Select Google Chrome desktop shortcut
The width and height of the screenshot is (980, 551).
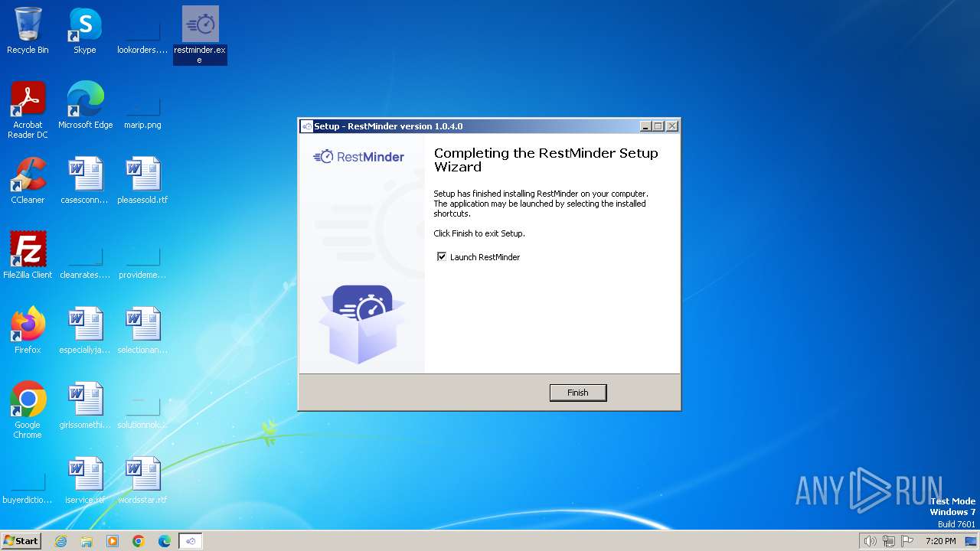click(x=28, y=410)
